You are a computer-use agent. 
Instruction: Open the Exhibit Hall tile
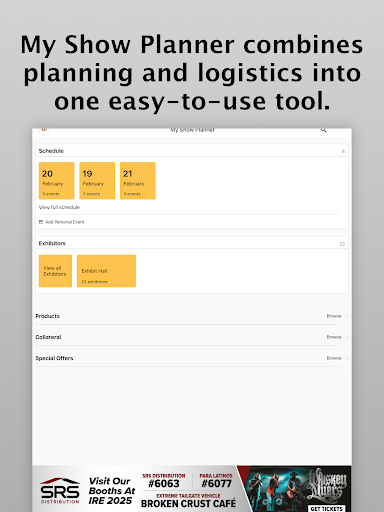pos(106,271)
